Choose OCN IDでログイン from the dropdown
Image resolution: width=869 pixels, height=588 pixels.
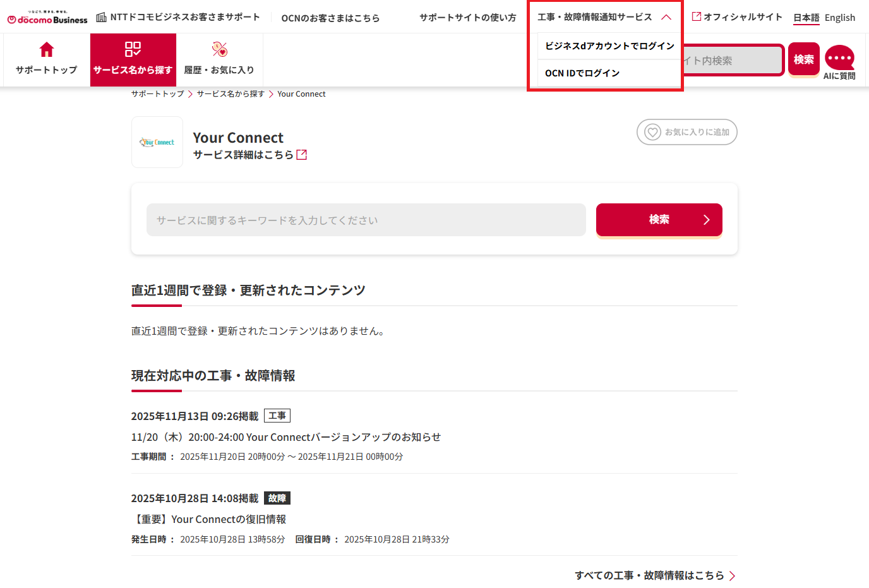tap(609, 73)
